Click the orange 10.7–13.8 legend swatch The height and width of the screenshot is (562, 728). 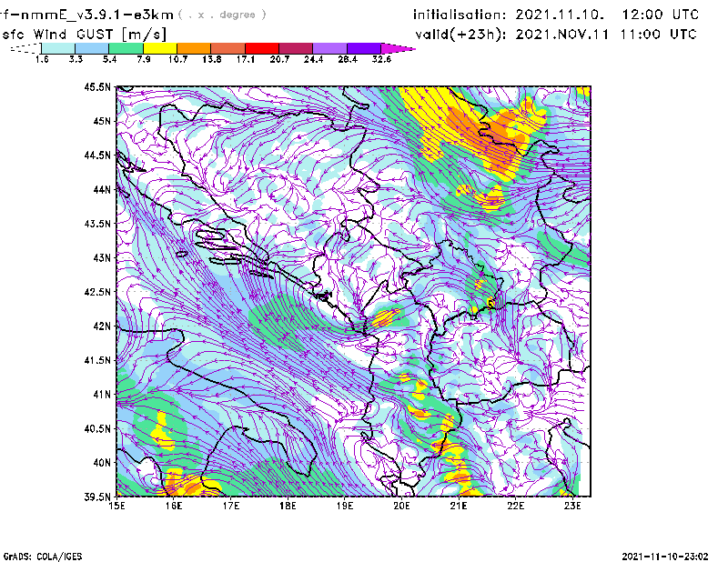coord(194,48)
